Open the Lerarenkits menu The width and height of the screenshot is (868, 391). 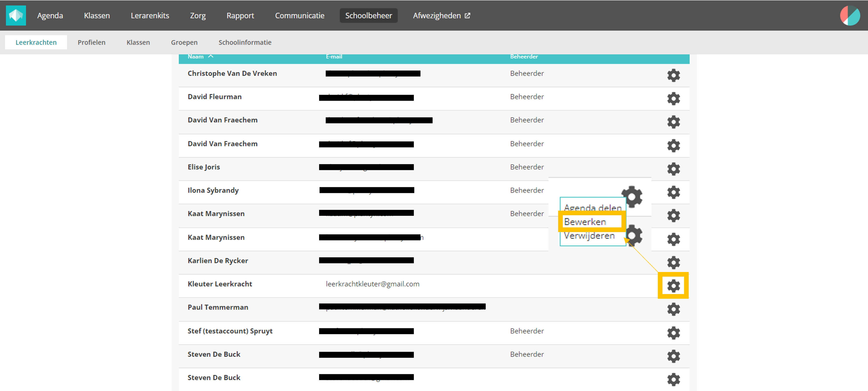click(150, 15)
